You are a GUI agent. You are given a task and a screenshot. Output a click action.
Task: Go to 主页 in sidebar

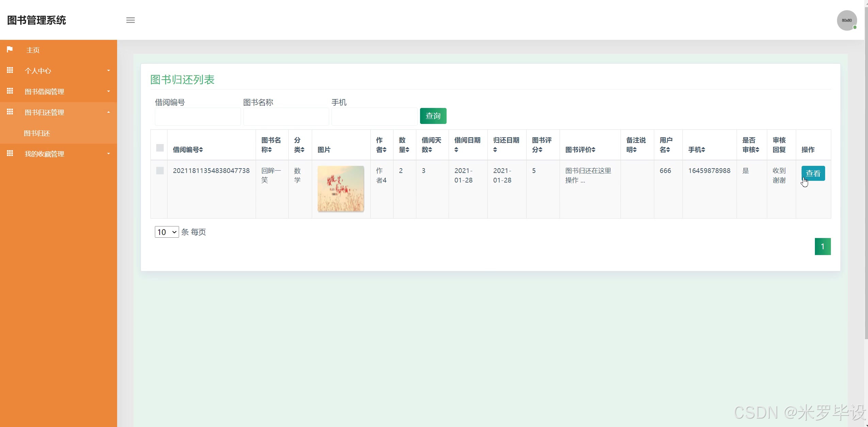click(x=33, y=50)
